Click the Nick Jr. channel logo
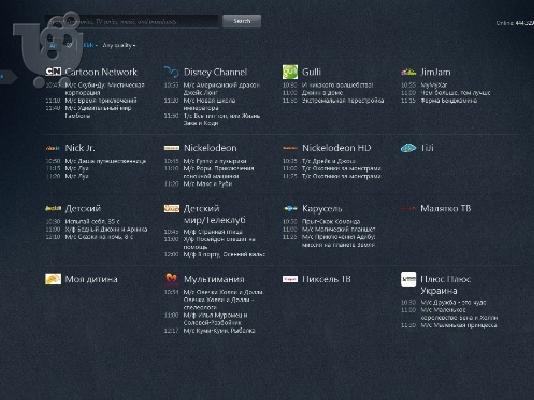534x400 pixels. pos(53,148)
